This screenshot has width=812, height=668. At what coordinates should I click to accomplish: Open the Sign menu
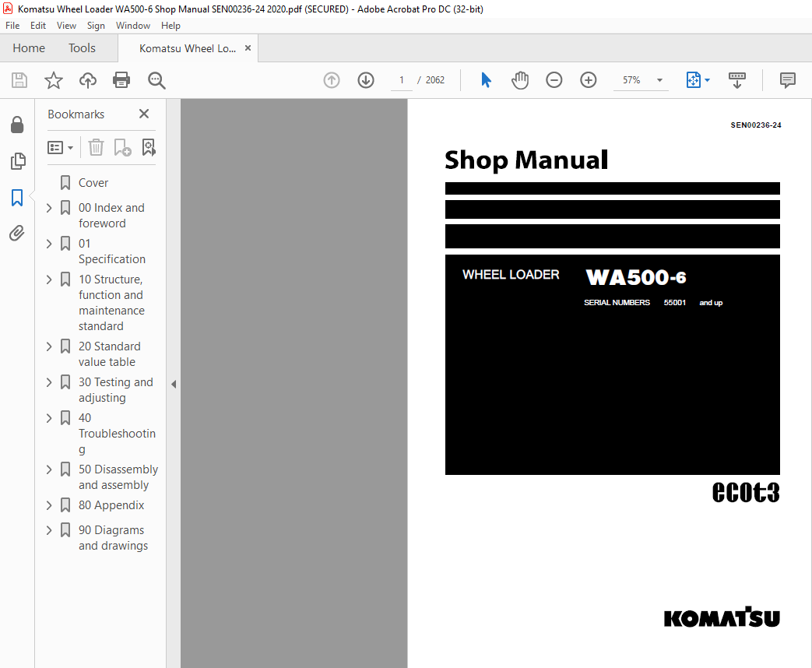point(96,26)
